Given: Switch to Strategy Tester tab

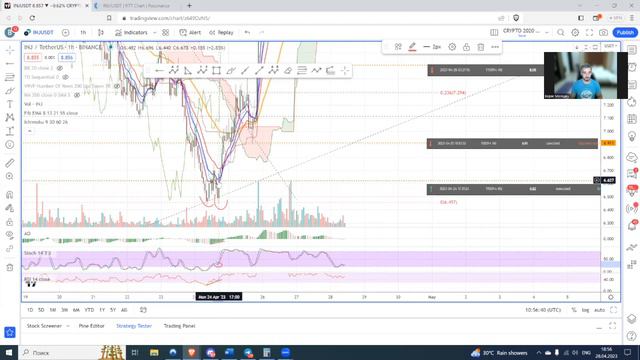Looking at the screenshot, I should coord(134,326).
